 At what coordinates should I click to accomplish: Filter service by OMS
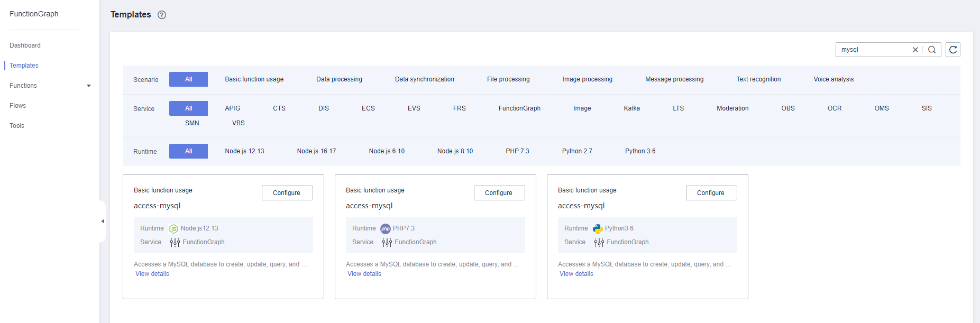point(882,108)
